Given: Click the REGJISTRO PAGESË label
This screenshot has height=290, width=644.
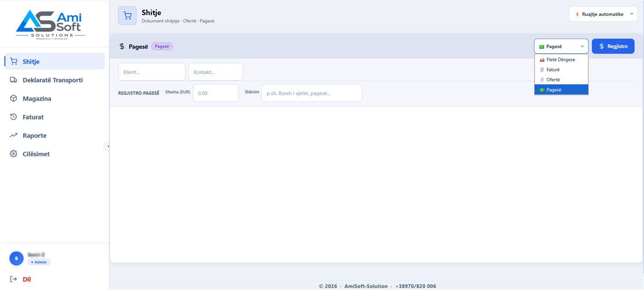Looking at the screenshot, I should click(138, 93).
